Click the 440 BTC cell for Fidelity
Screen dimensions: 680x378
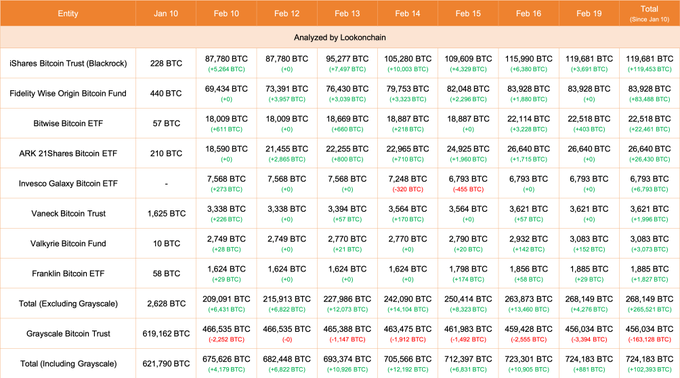click(x=166, y=93)
